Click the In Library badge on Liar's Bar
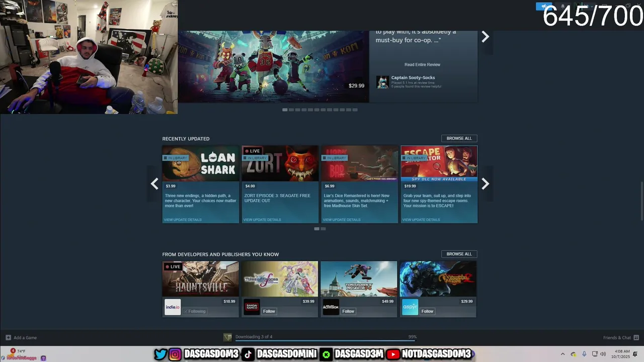 pos(335,158)
